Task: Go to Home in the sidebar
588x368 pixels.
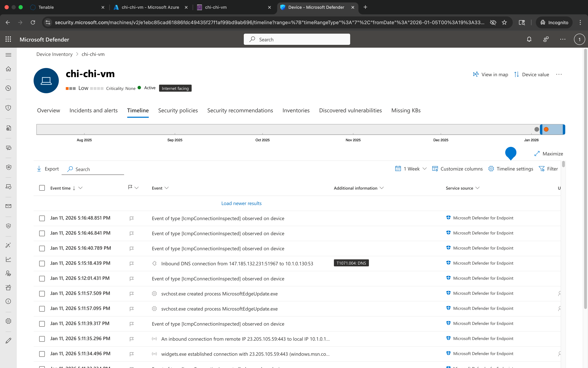Action: pos(8,69)
